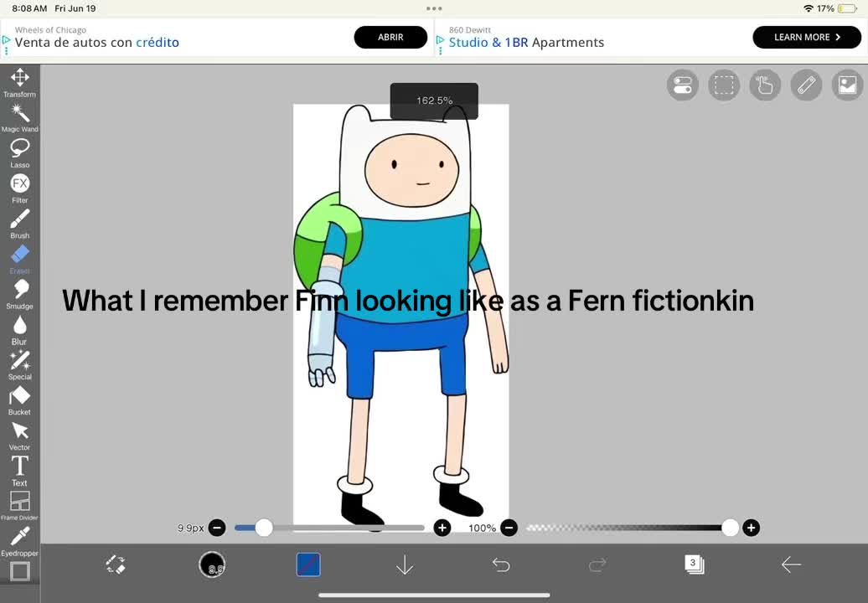Tap the 100% opacity value
The image size is (868, 603).
pyautogui.click(x=482, y=528)
